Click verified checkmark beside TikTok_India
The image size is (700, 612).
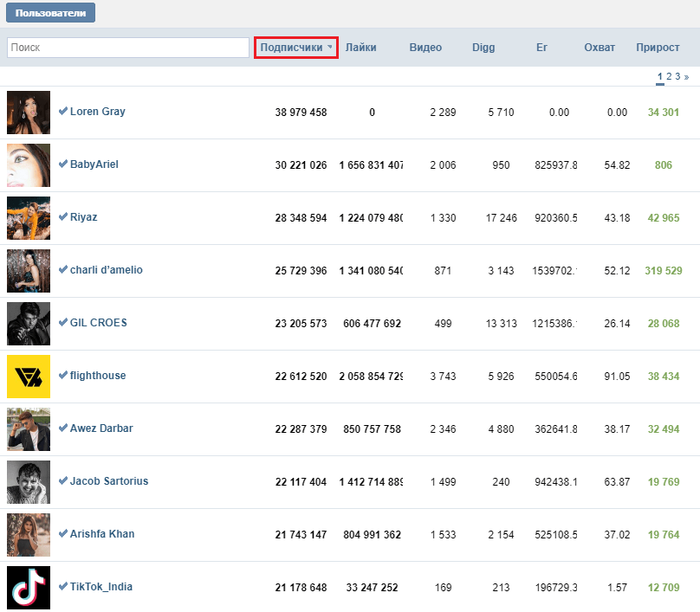coord(63,586)
